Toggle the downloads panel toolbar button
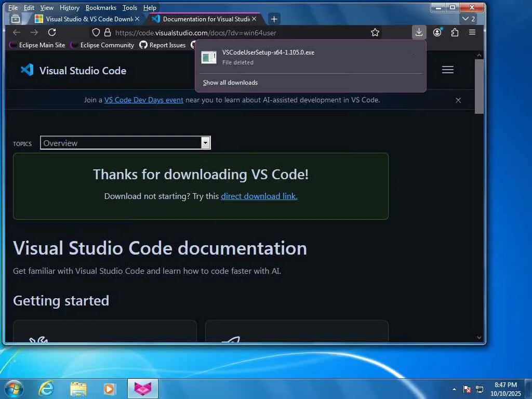Viewport: 532px width, 399px height. (419, 32)
